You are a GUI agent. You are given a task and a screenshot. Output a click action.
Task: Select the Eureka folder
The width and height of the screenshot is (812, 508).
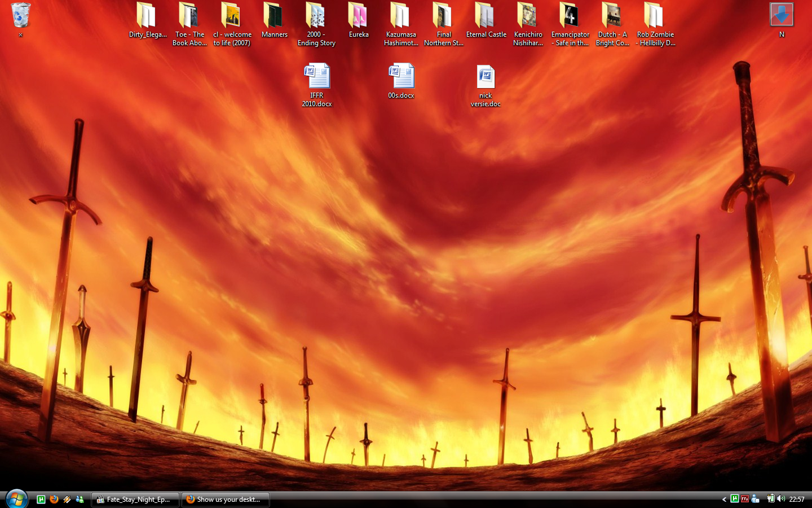pos(359,20)
